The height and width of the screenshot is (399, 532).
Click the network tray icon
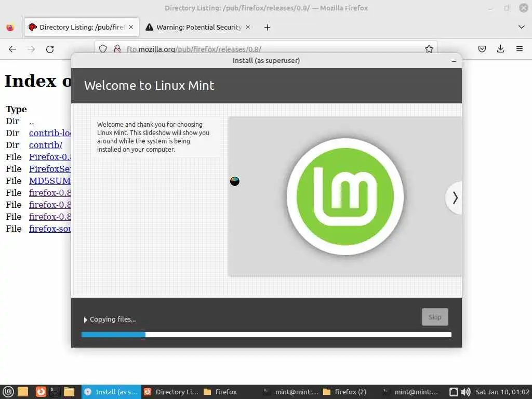[x=454, y=392]
